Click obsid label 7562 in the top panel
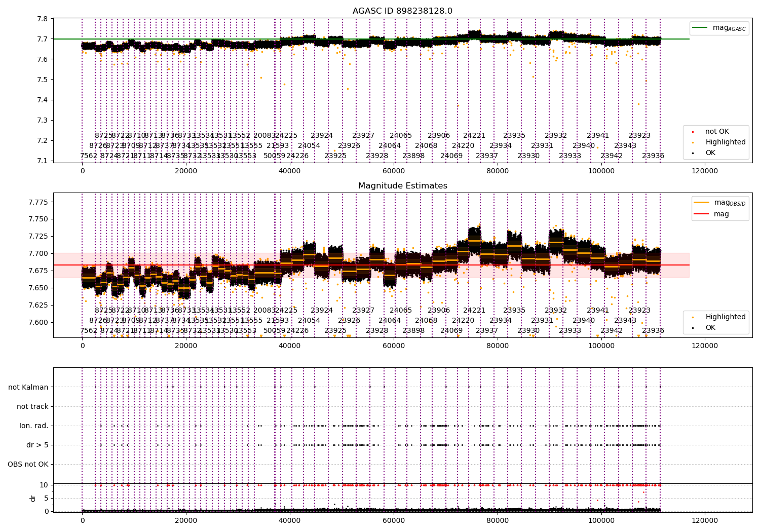 (x=89, y=156)
